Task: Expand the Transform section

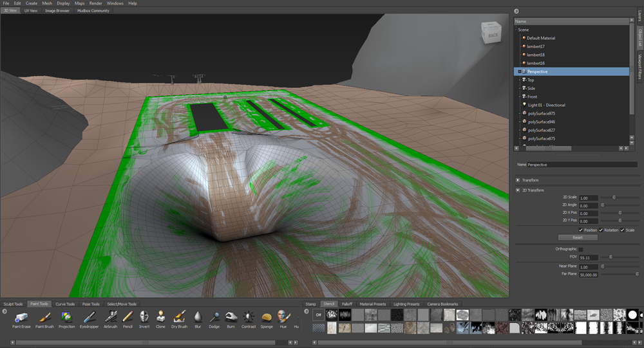Action: click(518, 180)
